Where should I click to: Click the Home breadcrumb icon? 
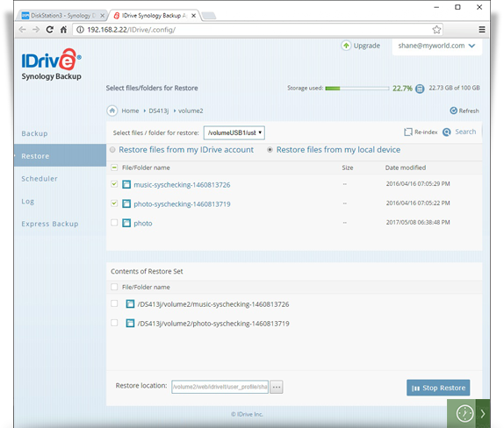[112, 111]
